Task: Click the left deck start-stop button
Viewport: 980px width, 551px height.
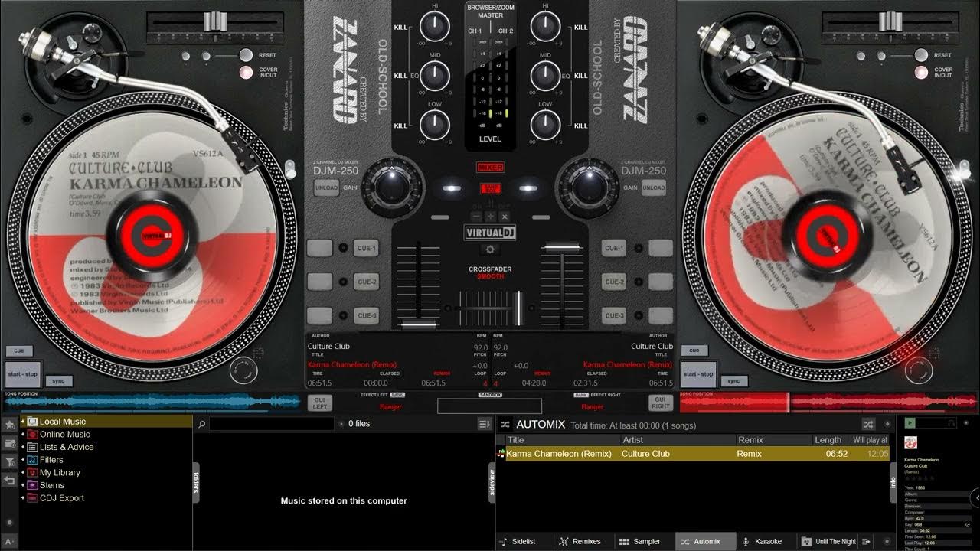Action: coord(23,374)
